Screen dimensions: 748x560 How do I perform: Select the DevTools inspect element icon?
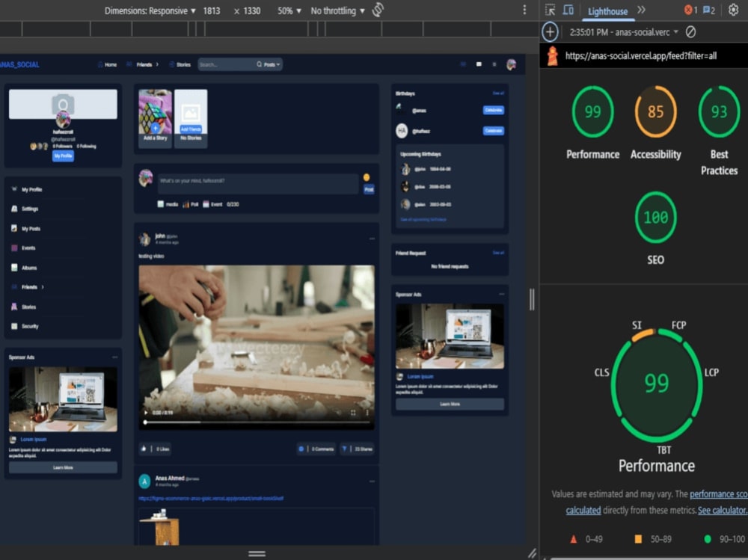tap(550, 10)
